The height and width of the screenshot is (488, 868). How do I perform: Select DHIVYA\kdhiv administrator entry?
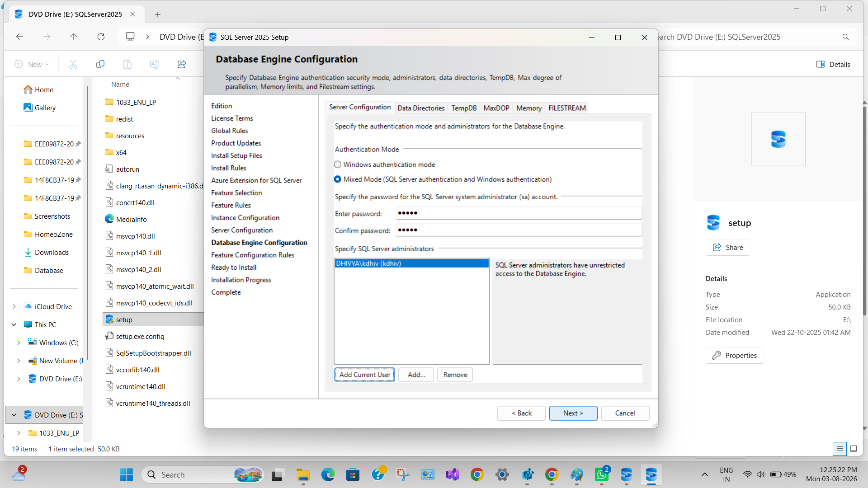click(411, 263)
